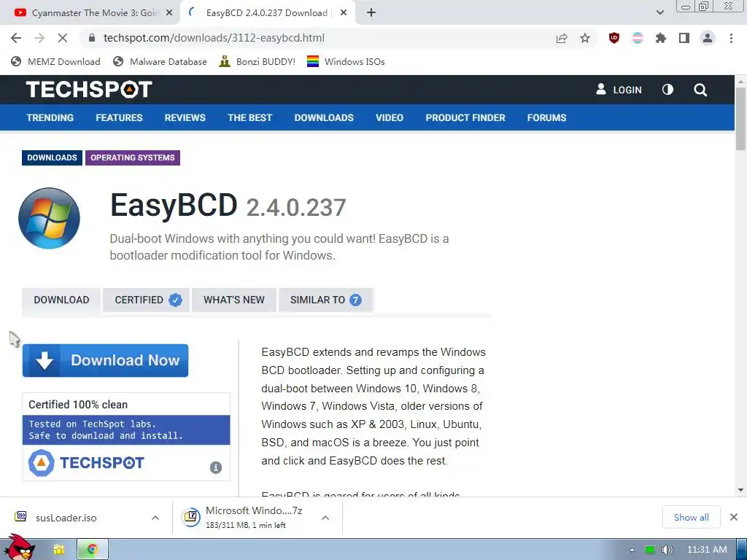Toggle the browser side panel
Screen dimensions: 747x560
pyautogui.click(x=684, y=38)
